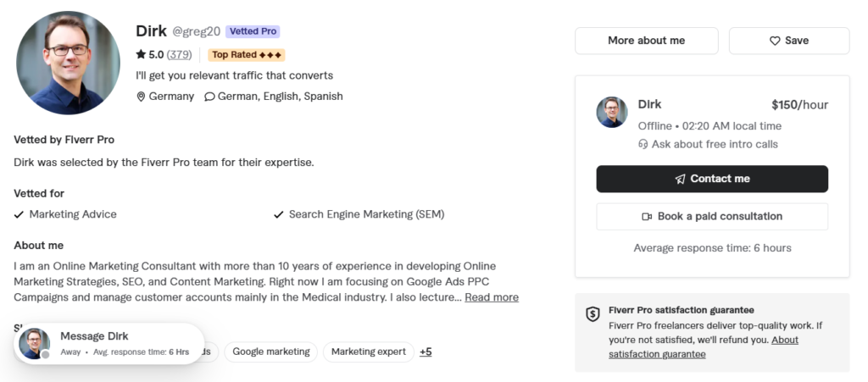Open the 379 reviews count link
868x382 pixels.
[180, 55]
